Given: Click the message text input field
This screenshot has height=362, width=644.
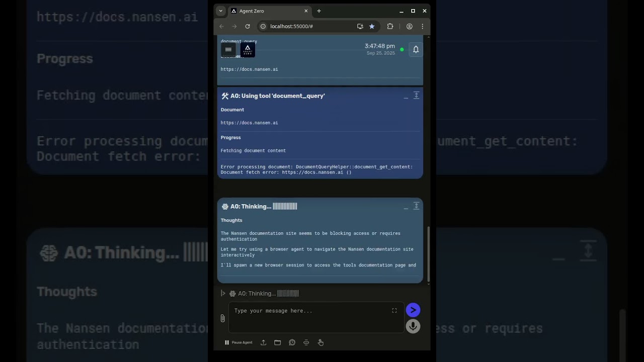Looking at the screenshot, I should point(312,317).
